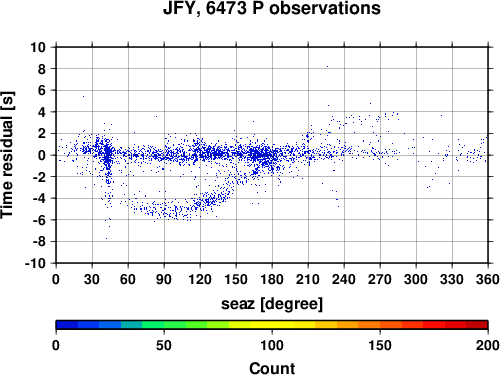Image resolution: width=500 pixels, height=375 pixels.
Task: Click y-axis tick label -10
Action: click(x=35, y=263)
